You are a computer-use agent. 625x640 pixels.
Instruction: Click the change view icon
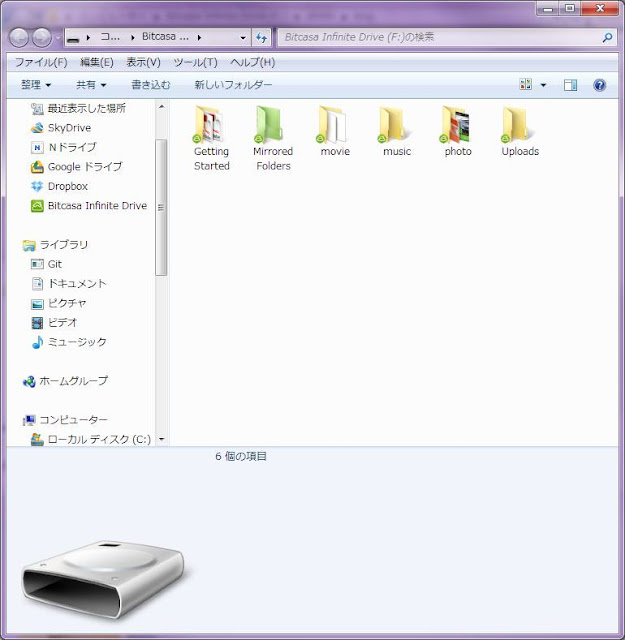[x=525, y=84]
